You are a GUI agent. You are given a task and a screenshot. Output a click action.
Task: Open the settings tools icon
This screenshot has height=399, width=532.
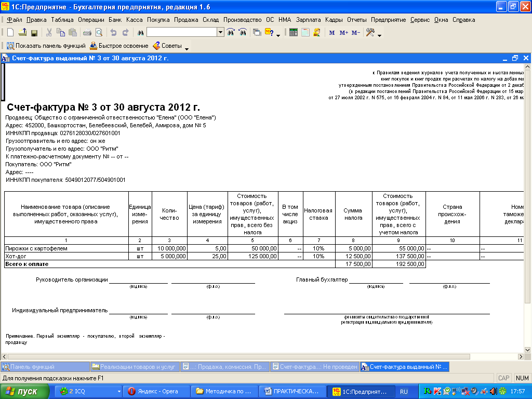370,33
